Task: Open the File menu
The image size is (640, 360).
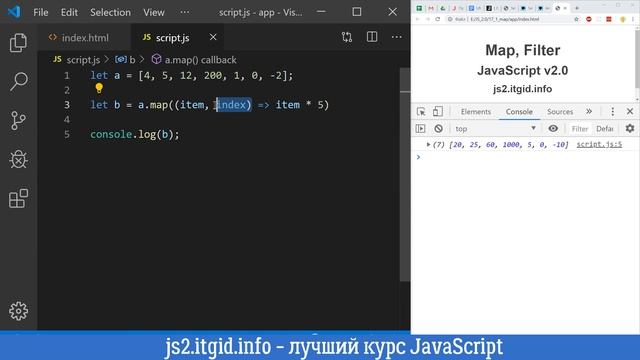Action: coord(41,12)
